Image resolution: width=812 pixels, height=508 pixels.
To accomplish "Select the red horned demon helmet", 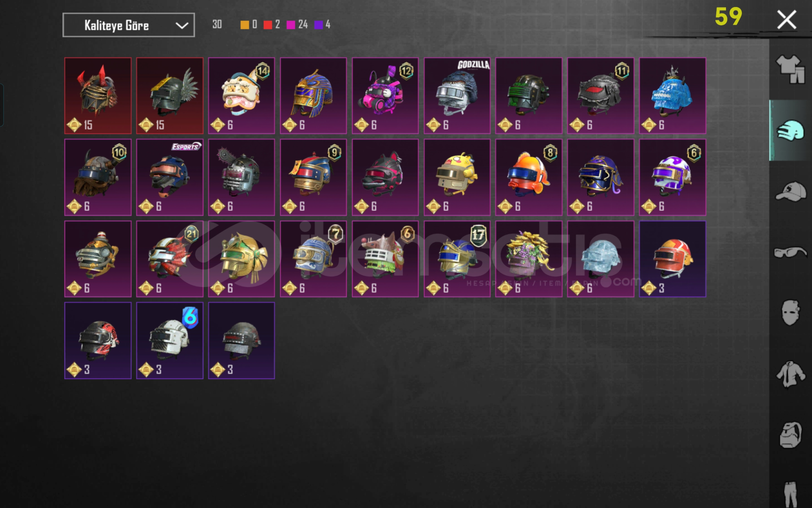I will point(98,95).
